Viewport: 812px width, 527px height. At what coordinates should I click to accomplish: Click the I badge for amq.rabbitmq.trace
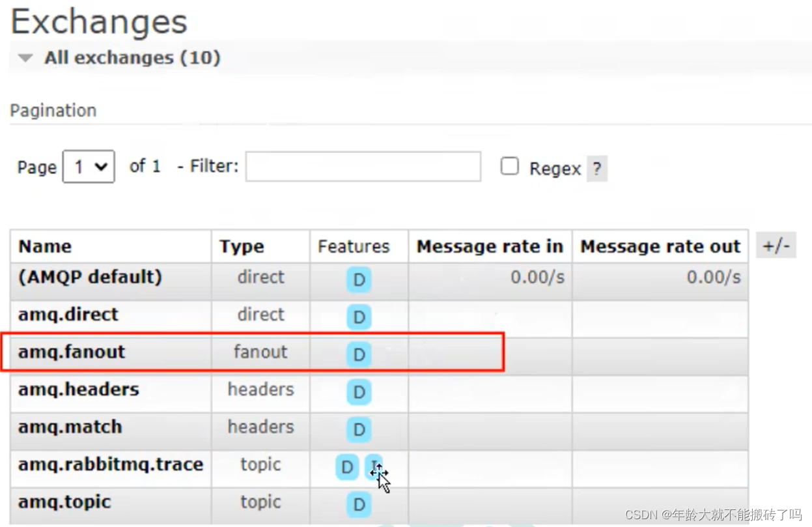point(374,466)
